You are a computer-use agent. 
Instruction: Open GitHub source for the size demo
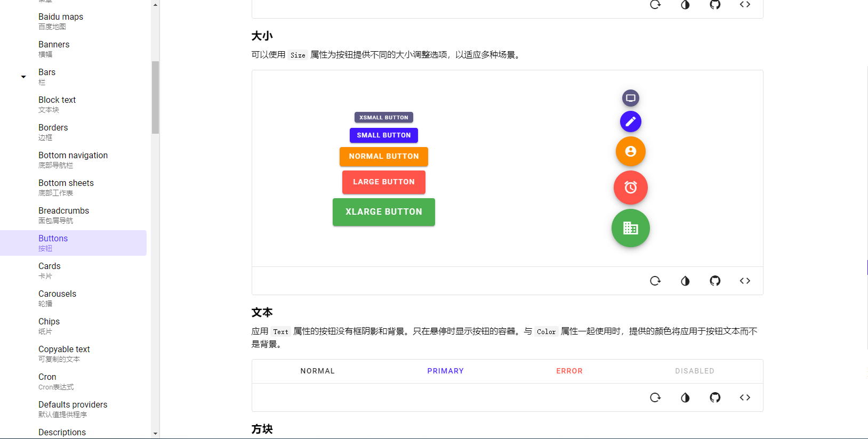[715, 281]
